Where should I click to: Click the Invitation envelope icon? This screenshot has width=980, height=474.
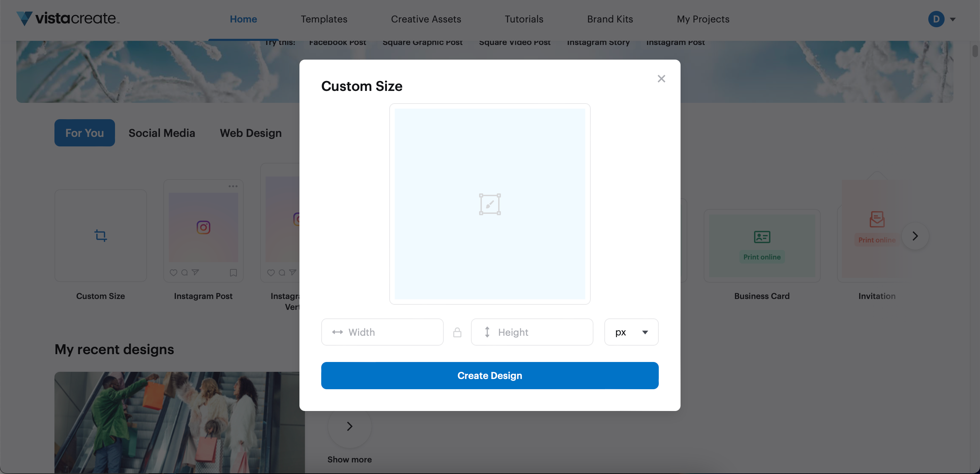(x=877, y=219)
